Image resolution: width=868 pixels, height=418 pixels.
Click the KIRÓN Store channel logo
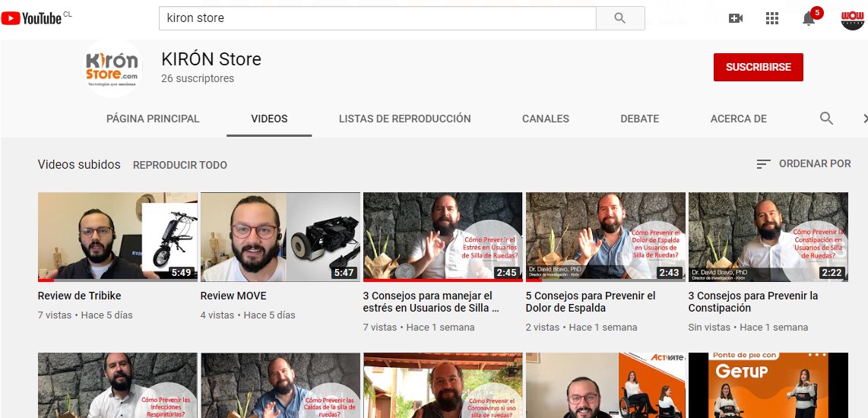pyautogui.click(x=112, y=68)
